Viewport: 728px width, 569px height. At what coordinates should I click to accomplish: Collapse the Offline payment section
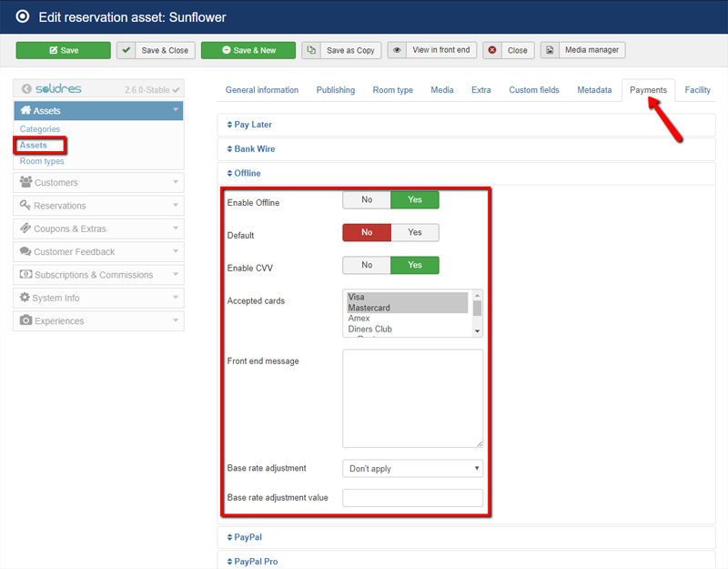pyautogui.click(x=244, y=173)
